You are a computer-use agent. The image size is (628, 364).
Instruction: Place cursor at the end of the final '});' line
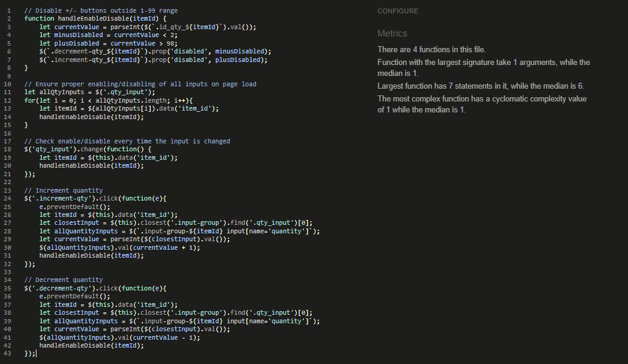pyautogui.click(x=36, y=353)
